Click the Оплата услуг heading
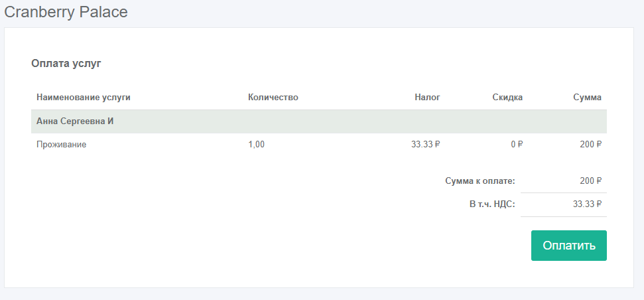The width and height of the screenshot is (644, 300). pyautogui.click(x=66, y=64)
